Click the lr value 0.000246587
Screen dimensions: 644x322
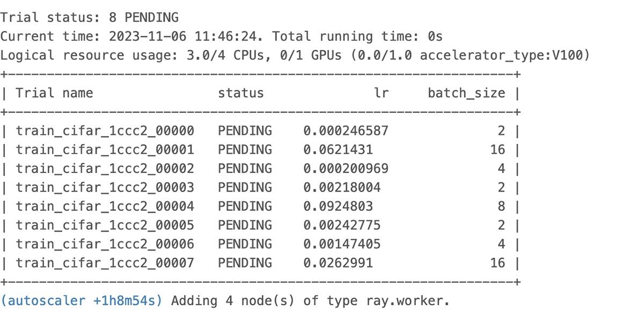(346, 131)
